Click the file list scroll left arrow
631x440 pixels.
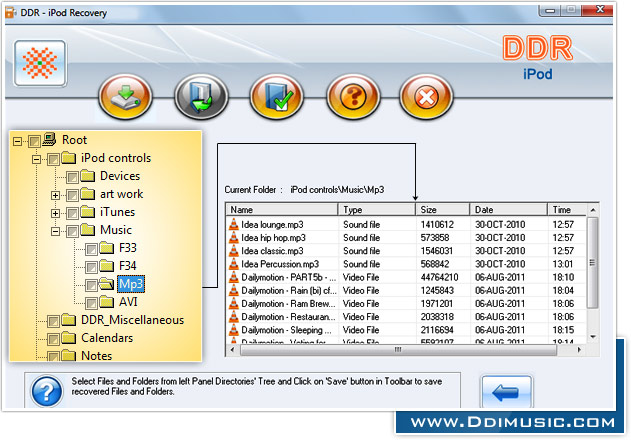click(x=232, y=350)
